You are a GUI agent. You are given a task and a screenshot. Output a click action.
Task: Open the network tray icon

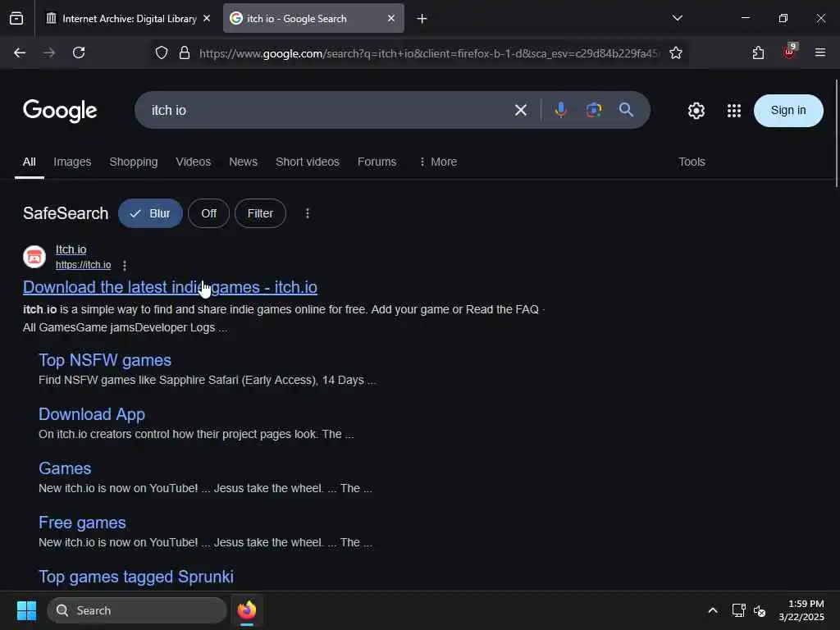(x=739, y=610)
